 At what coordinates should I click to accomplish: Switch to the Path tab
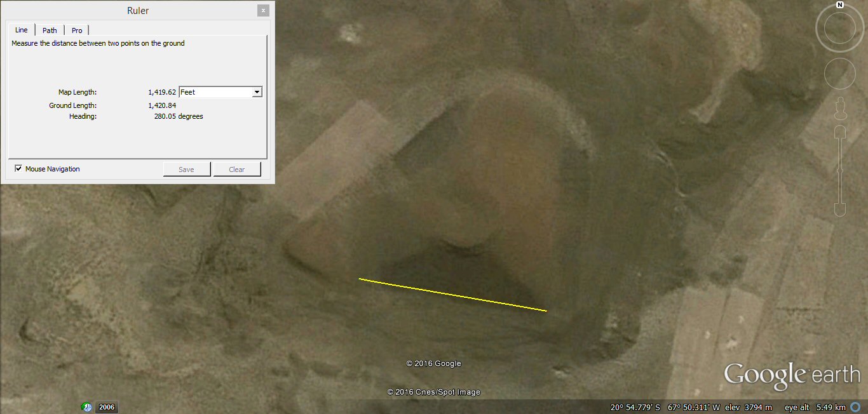(x=50, y=30)
